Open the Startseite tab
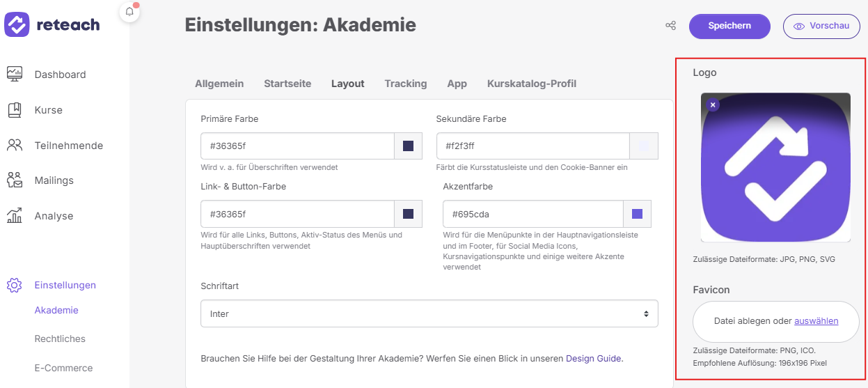Screen dimensions: 868x388 287,84
